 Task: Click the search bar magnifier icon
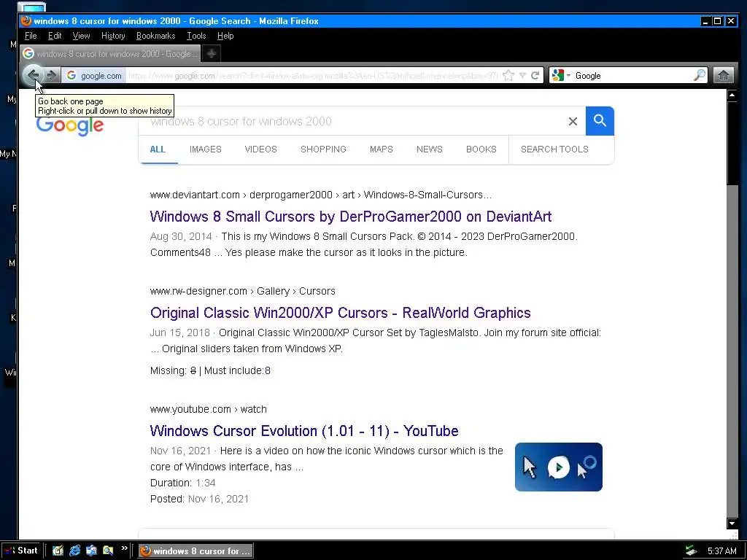pos(699,75)
